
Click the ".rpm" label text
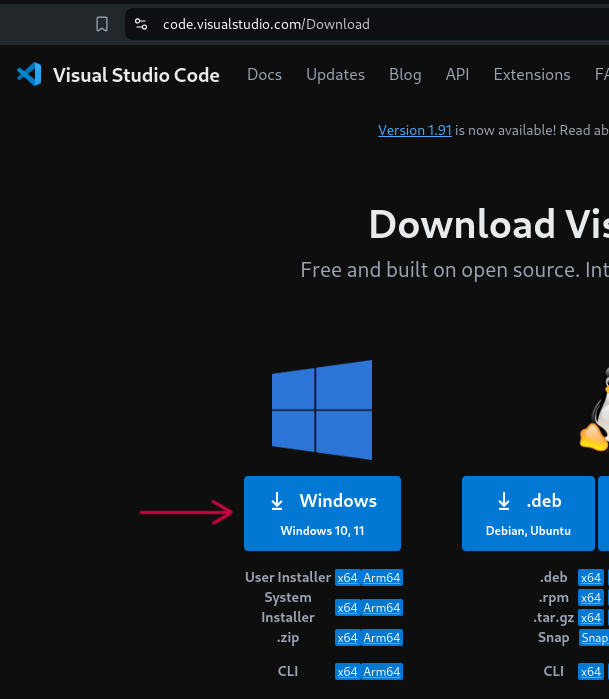[553, 598]
